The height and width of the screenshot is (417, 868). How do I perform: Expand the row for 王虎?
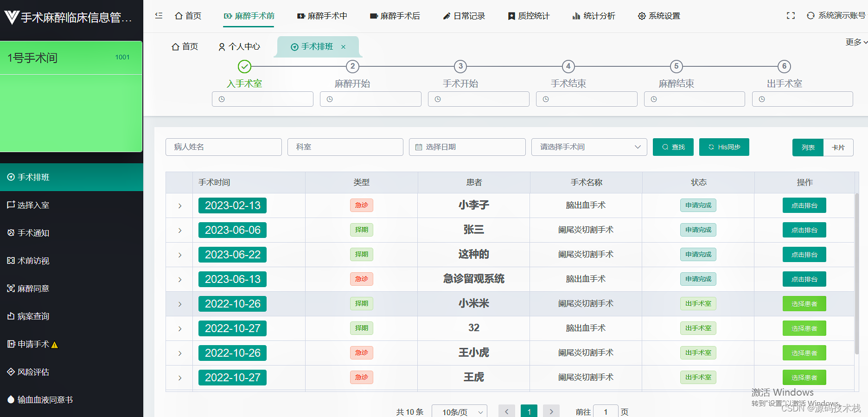(180, 378)
